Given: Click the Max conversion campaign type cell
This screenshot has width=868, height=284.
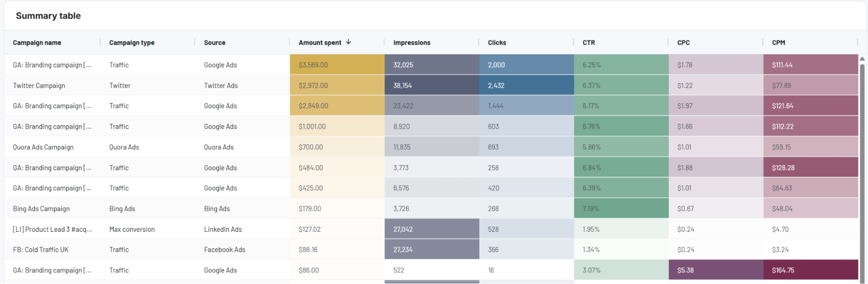Looking at the screenshot, I should tap(148, 229).
